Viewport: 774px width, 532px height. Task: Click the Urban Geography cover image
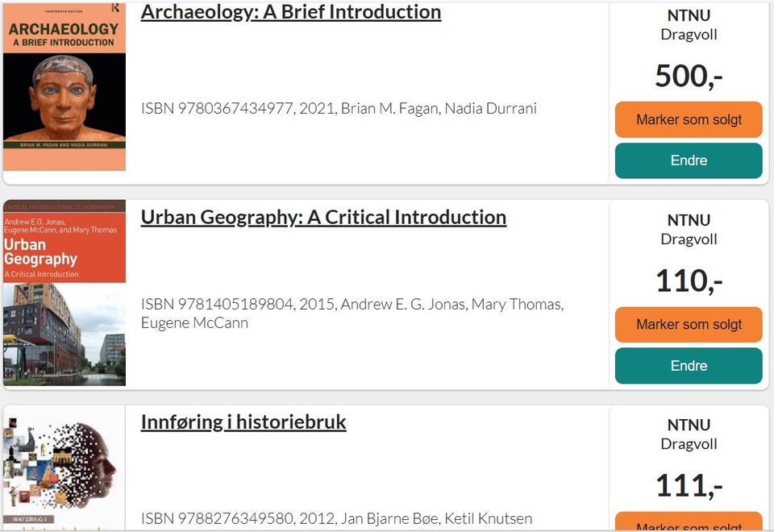click(64, 293)
